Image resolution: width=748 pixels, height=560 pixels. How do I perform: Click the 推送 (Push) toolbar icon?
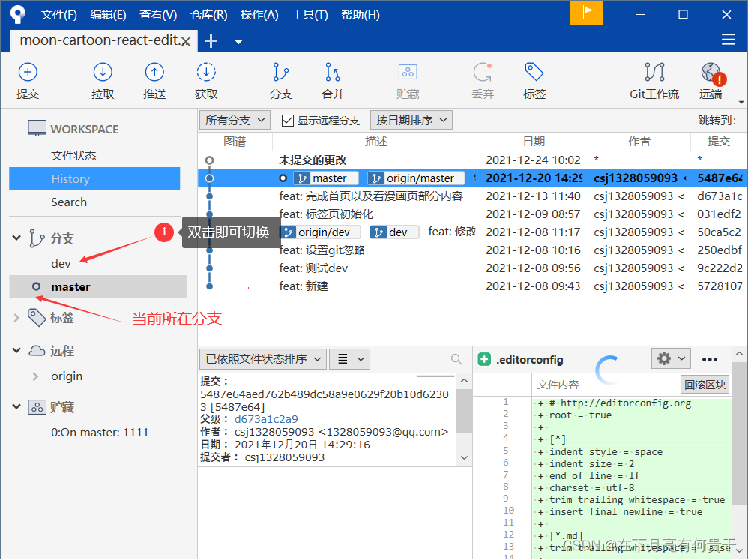pyautogui.click(x=154, y=73)
